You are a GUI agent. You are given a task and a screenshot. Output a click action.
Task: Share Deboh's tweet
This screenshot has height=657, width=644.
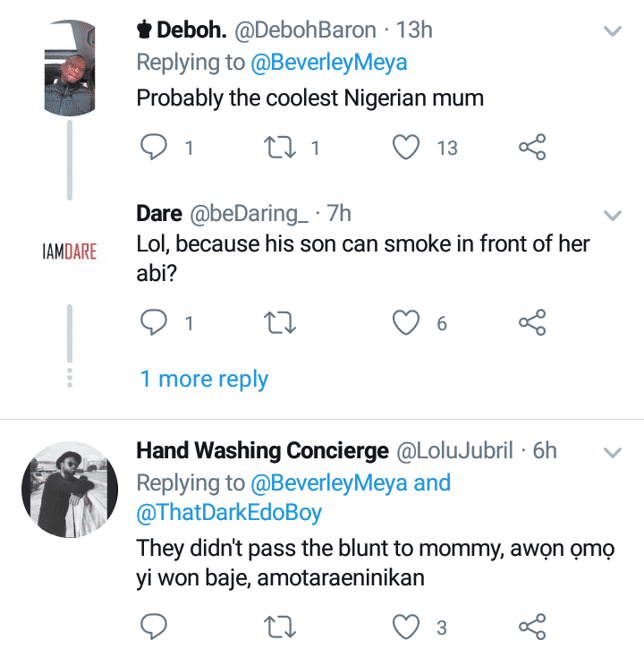tap(532, 149)
